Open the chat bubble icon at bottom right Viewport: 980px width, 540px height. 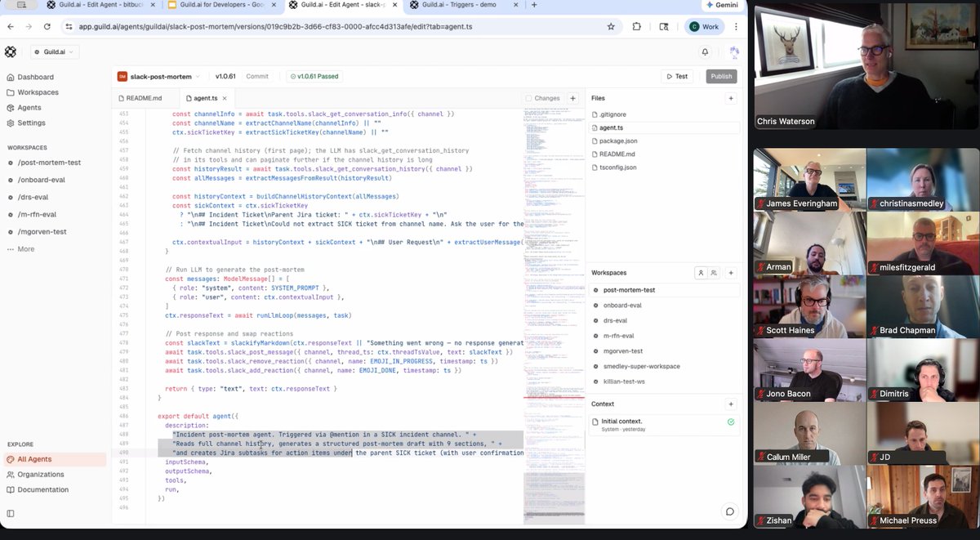click(x=729, y=511)
